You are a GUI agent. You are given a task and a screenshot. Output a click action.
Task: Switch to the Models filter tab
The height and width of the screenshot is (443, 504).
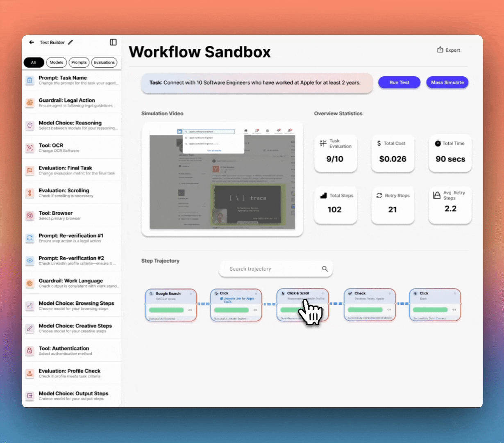tap(57, 62)
